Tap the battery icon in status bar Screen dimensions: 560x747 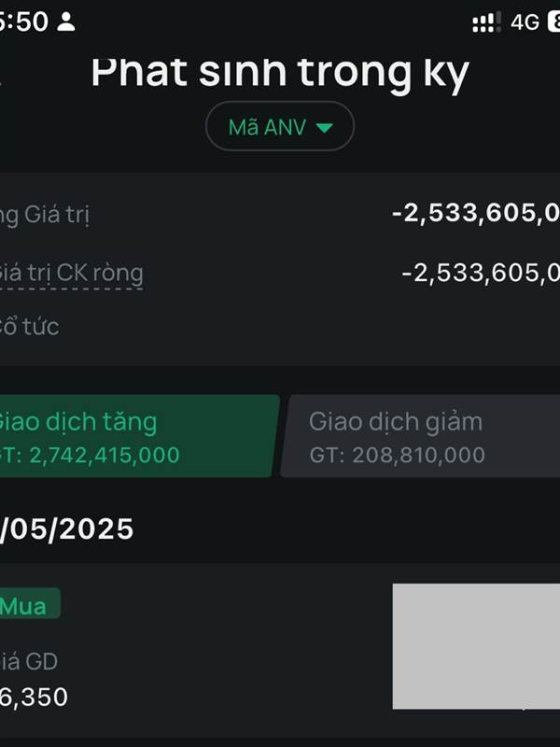[553, 22]
